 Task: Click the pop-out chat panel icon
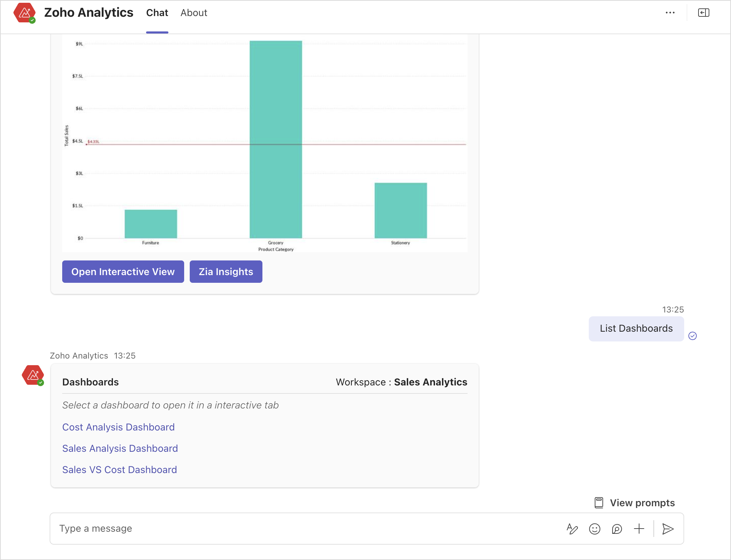703,13
